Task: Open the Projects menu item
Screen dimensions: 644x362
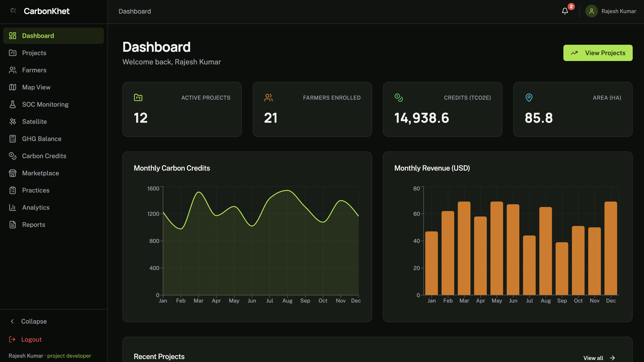Action: pyautogui.click(x=54, y=53)
